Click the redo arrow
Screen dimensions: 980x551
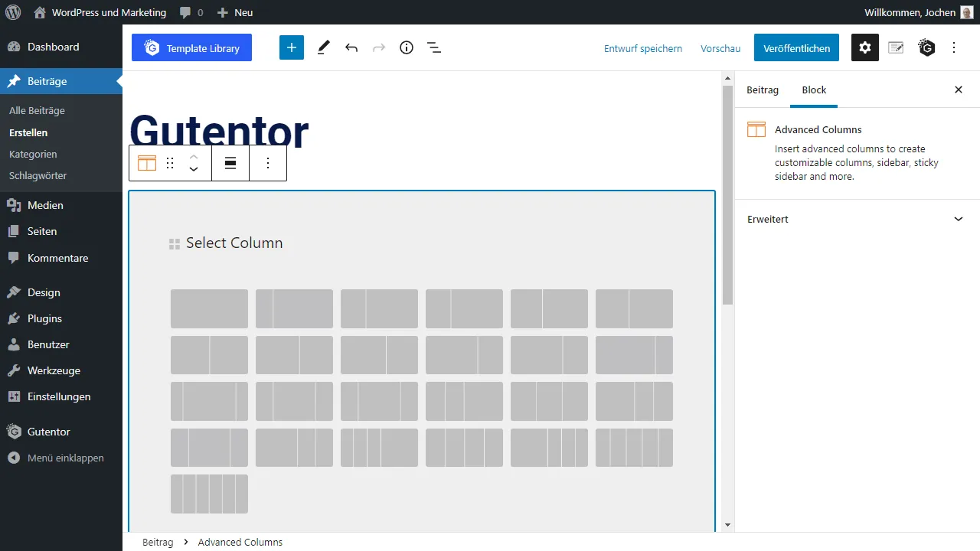(379, 47)
